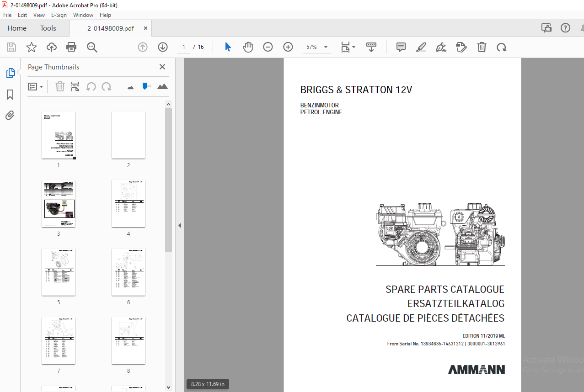Image resolution: width=584 pixels, height=392 pixels.
Task: Open the E-Sign menu
Action: click(x=59, y=15)
